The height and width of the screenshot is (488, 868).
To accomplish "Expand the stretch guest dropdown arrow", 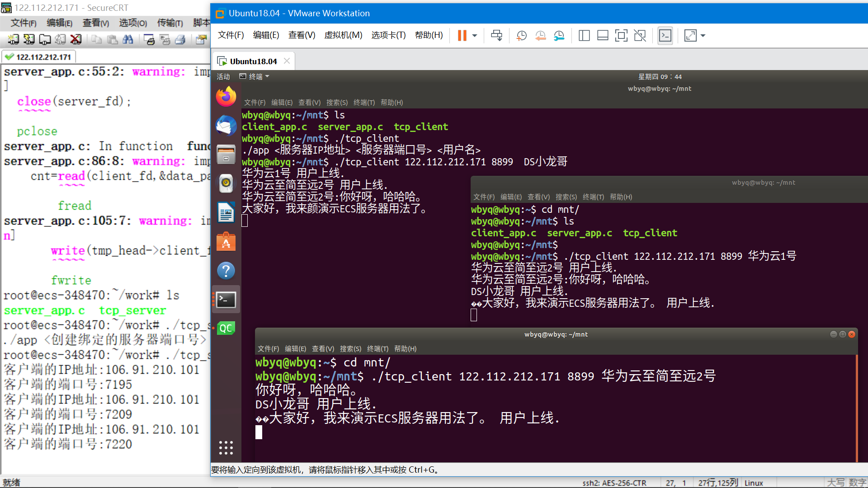I will 703,36.
